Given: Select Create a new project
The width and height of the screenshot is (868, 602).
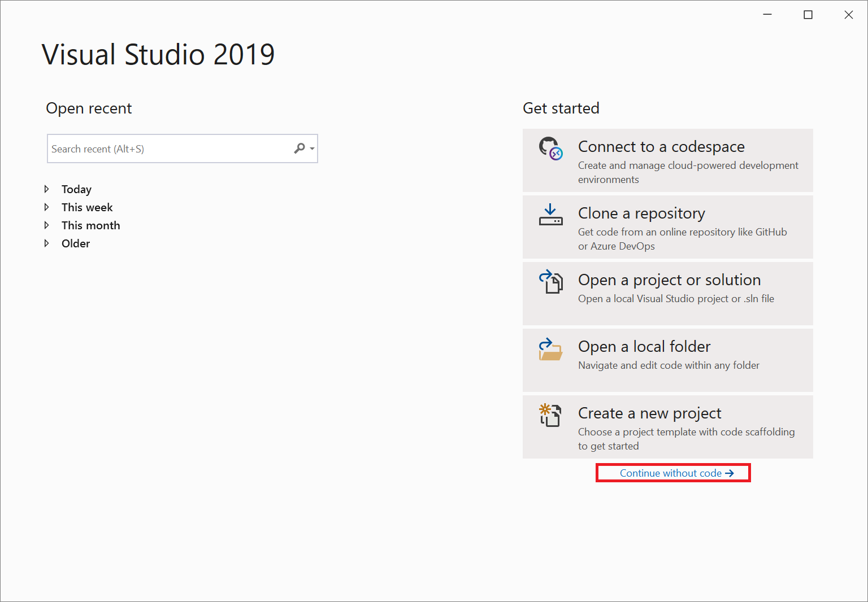Looking at the screenshot, I should click(667, 427).
